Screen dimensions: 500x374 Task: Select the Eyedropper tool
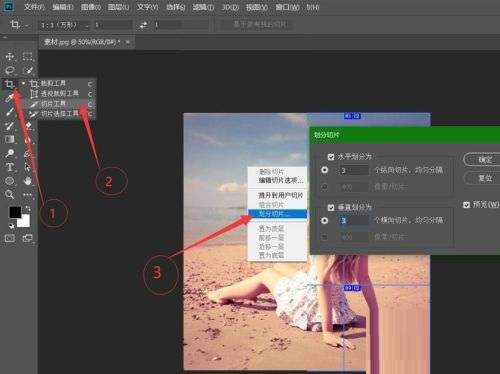click(x=9, y=98)
